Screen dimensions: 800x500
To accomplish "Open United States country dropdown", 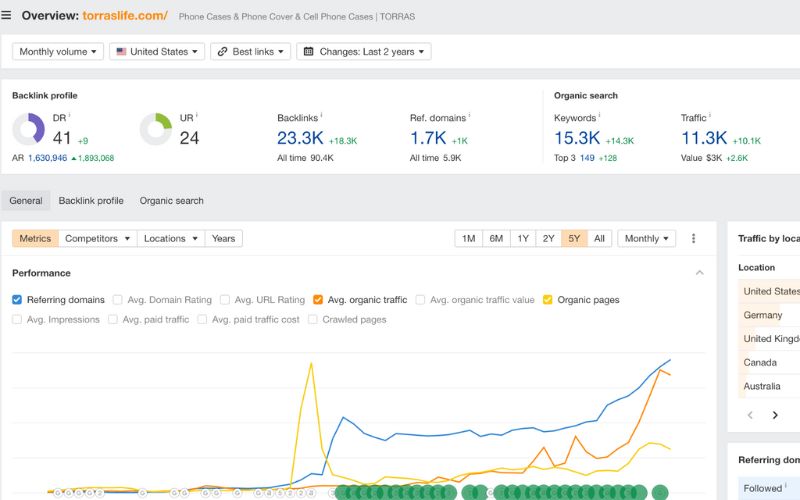I will (x=157, y=52).
